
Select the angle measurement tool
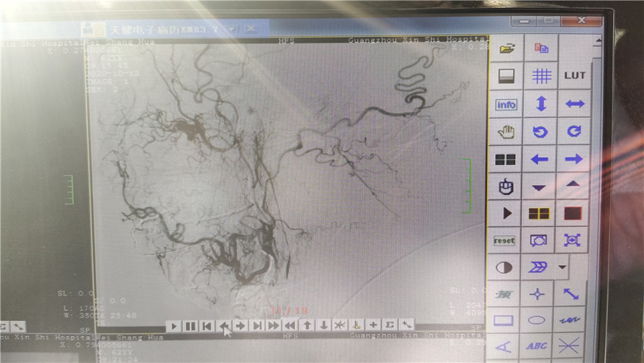502,346
